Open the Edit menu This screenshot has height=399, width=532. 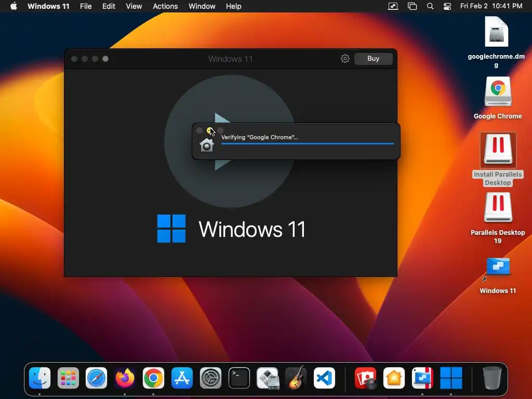109,6
